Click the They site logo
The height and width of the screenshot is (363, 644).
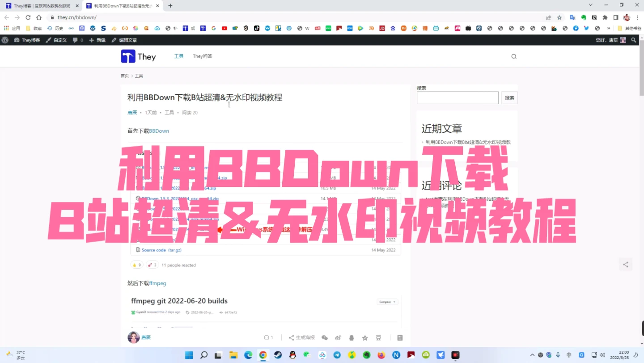click(x=138, y=56)
